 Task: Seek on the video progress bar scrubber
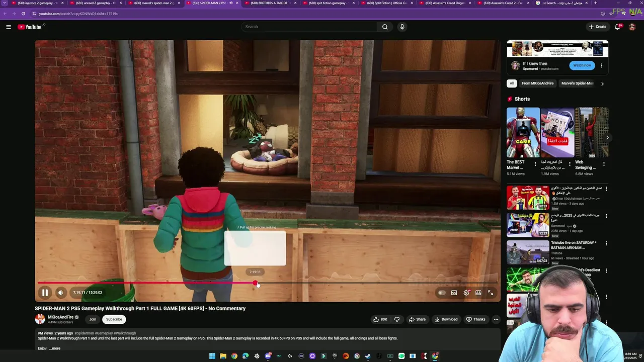point(256,283)
